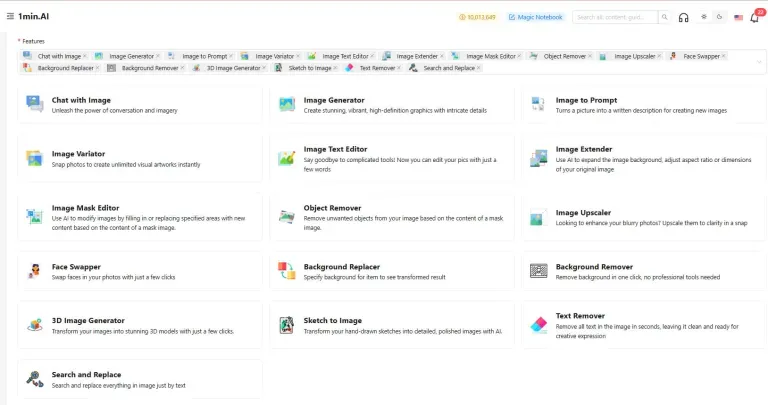This screenshot has width=768, height=405.
Task: Open the Magic Notebook link
Action: (x=536, y=17)
